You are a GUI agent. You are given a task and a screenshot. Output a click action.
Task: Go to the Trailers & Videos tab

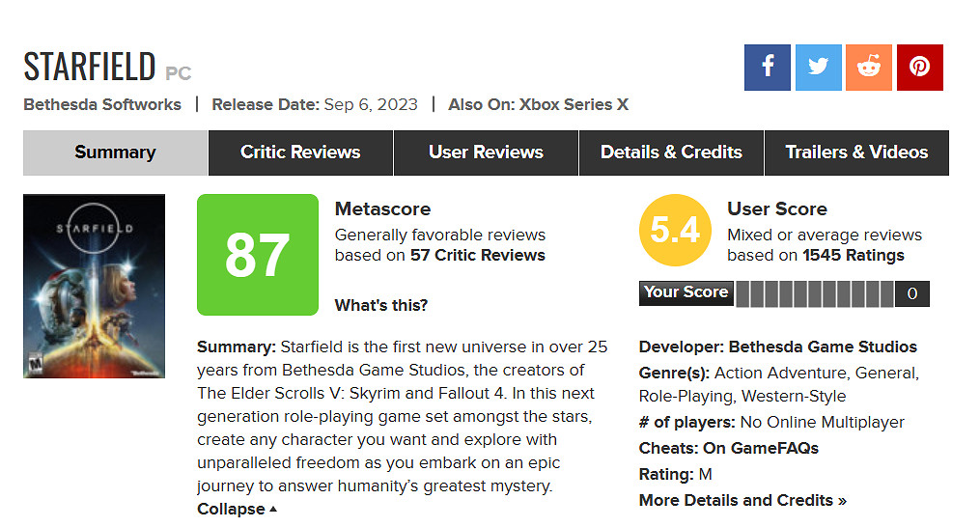click(856, 153)
